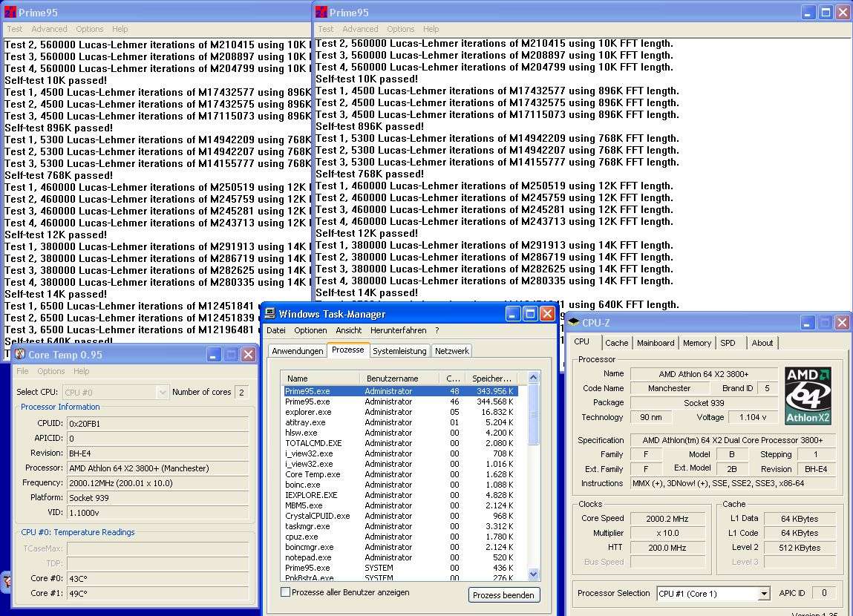Click Core #1 temperature field 49C°

pos(158,593)
